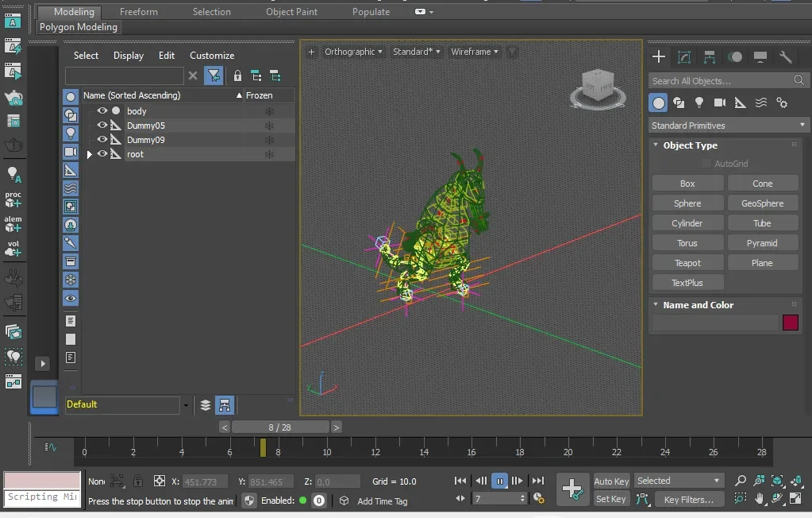Open the Orthographic viewport menu

coord(353,52)
